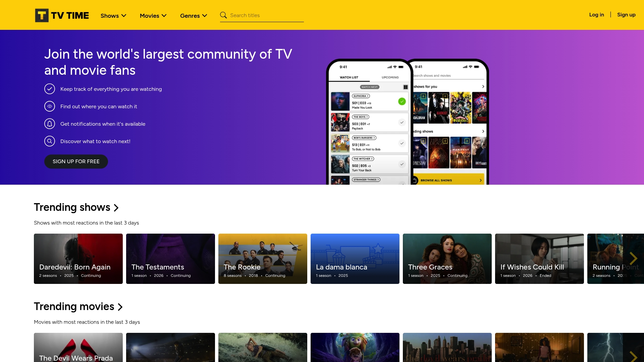This screenshot has width=644, height=362.
Task: Open the Trending shows heading link
Action: [72, 207]
